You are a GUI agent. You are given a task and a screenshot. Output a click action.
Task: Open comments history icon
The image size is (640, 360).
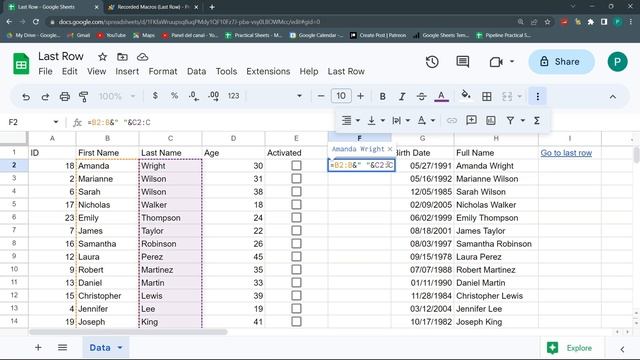point(462,62)
